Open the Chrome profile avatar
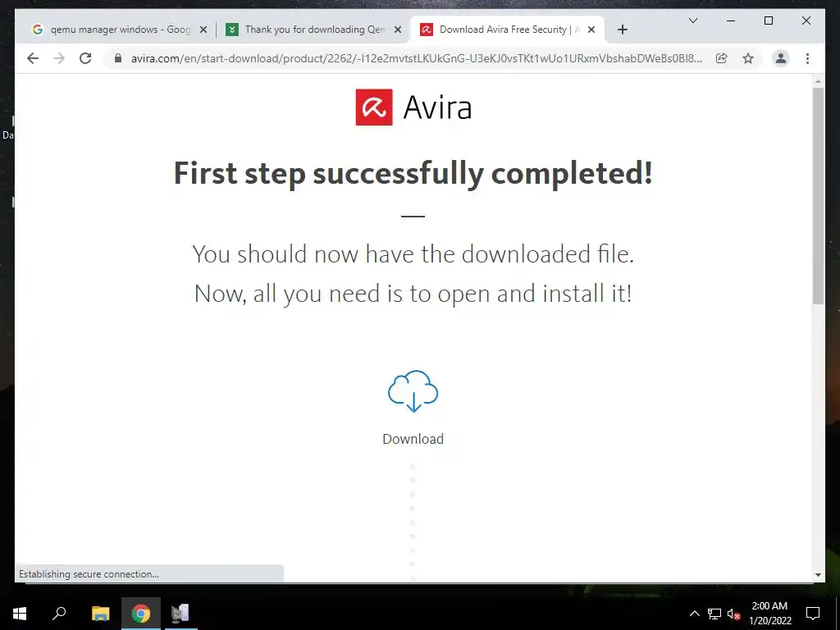Screen dimensions: 840x630 click(781, 58)
